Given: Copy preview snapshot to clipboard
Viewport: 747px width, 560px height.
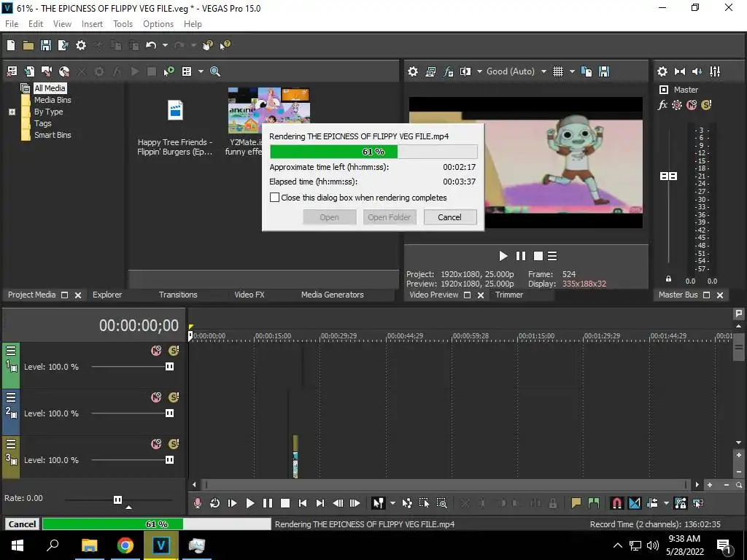Looking at the screenshot, I should pyautogui.click(x=587, y=71).
